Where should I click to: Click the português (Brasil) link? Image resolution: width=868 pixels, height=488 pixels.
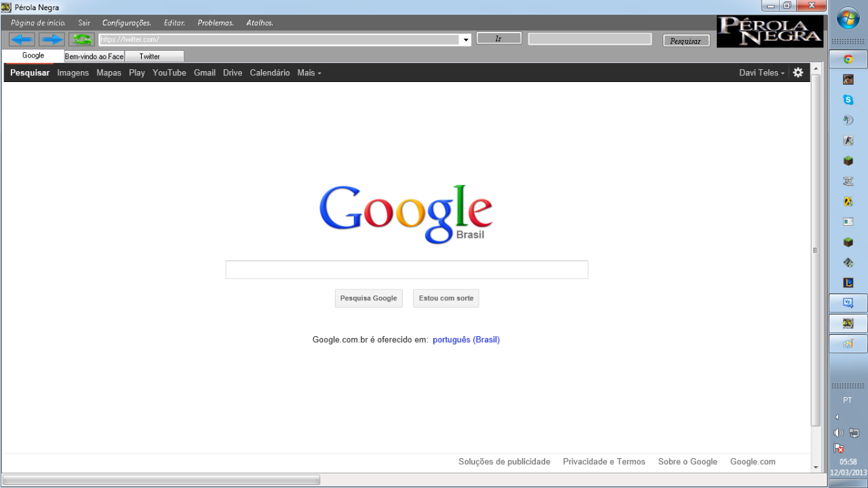click(466, 340)
